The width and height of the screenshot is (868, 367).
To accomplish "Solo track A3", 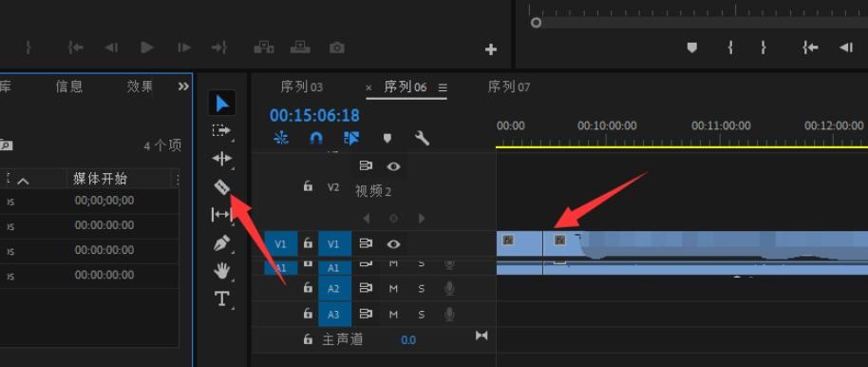I will click(422, 315).
